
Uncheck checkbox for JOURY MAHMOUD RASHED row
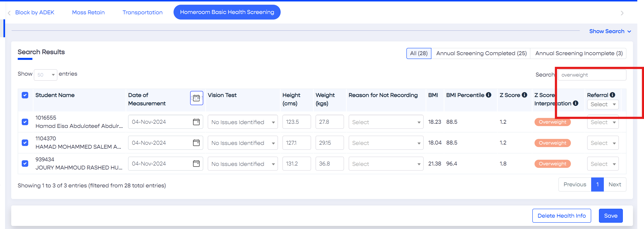[25, 164]
